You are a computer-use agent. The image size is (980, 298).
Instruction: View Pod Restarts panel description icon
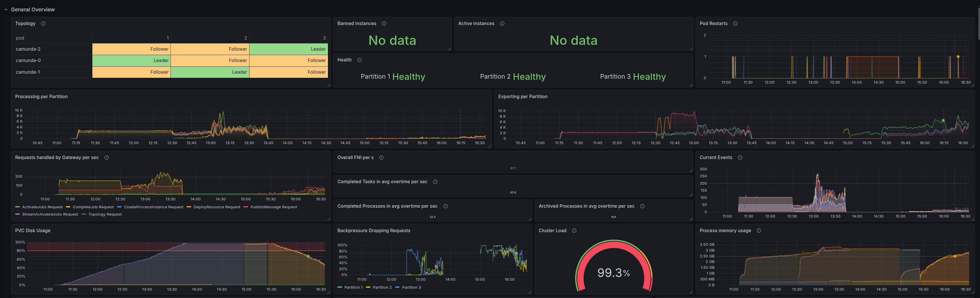click(x=735, y=24)
